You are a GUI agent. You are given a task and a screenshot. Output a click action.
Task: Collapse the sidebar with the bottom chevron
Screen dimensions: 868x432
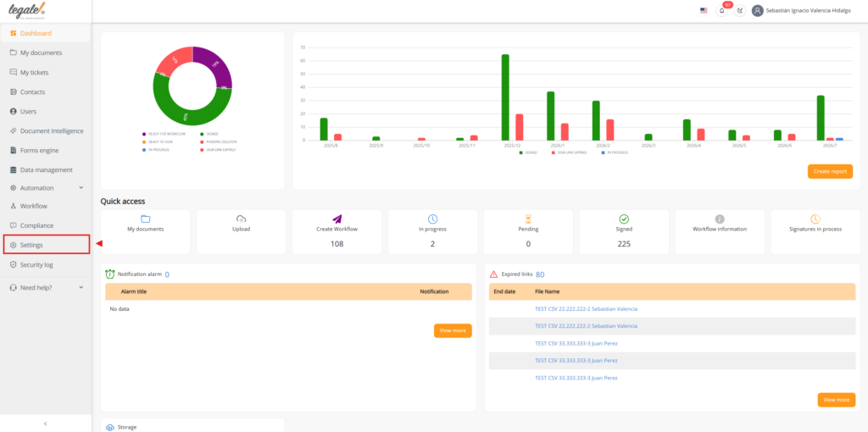tap(46, 424)
